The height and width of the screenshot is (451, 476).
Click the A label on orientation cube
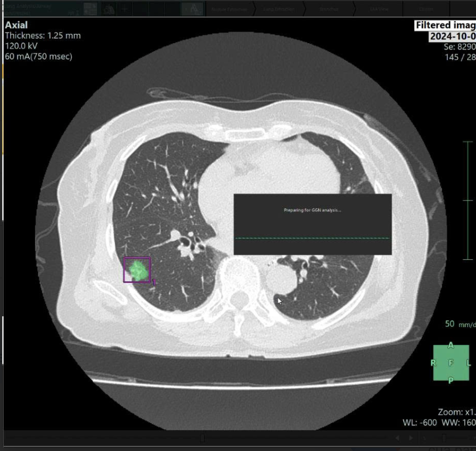click(x=450, y=345)
